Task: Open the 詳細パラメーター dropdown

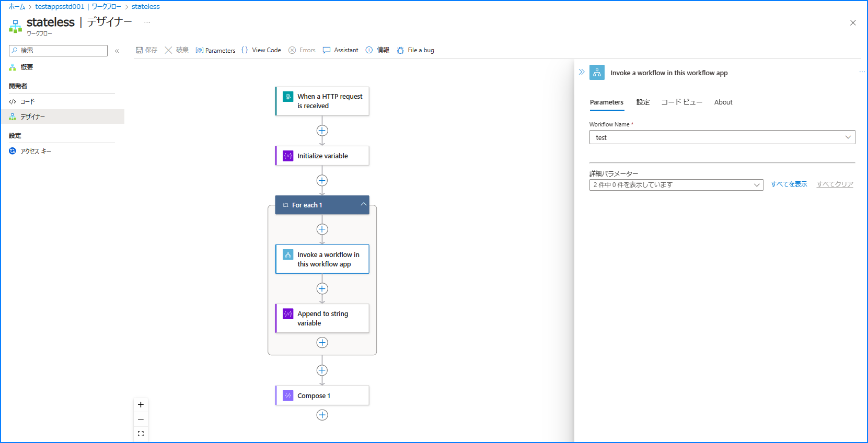Action: click(x=676, y=185)
